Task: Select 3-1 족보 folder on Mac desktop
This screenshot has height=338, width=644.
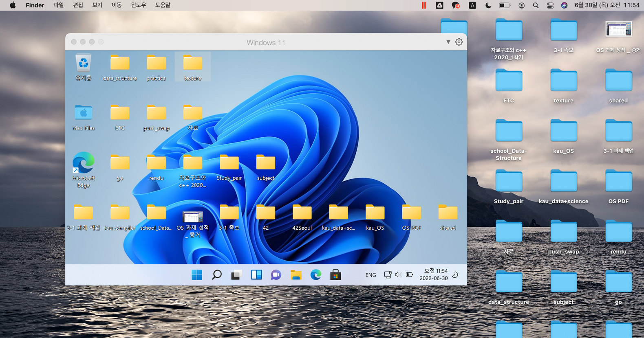Action: coord(564,36)
